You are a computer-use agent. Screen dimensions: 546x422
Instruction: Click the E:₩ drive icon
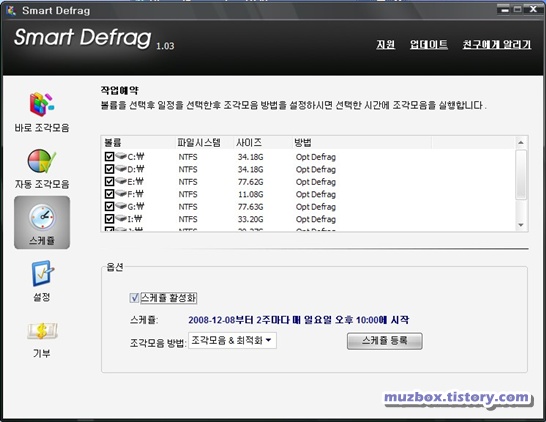[x=121, y=181]
